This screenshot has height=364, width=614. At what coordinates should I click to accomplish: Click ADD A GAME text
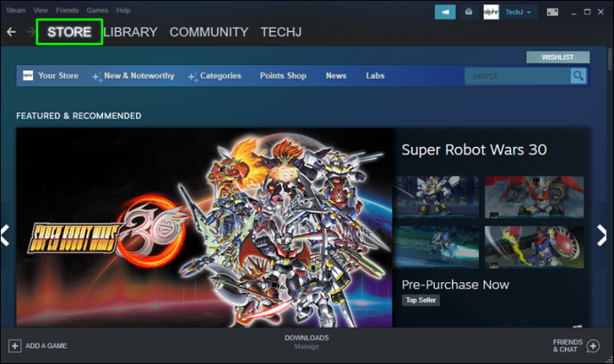click(46, 346)
